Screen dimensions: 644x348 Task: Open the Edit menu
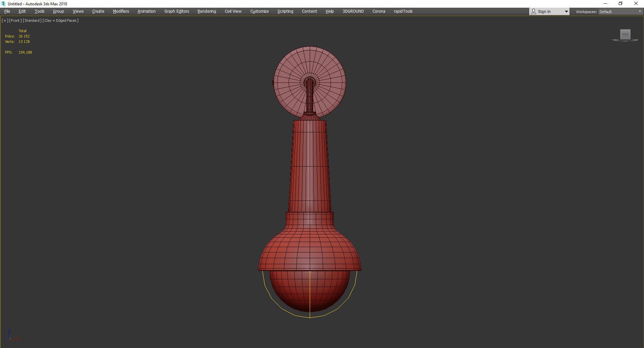[x=22, y=11]
